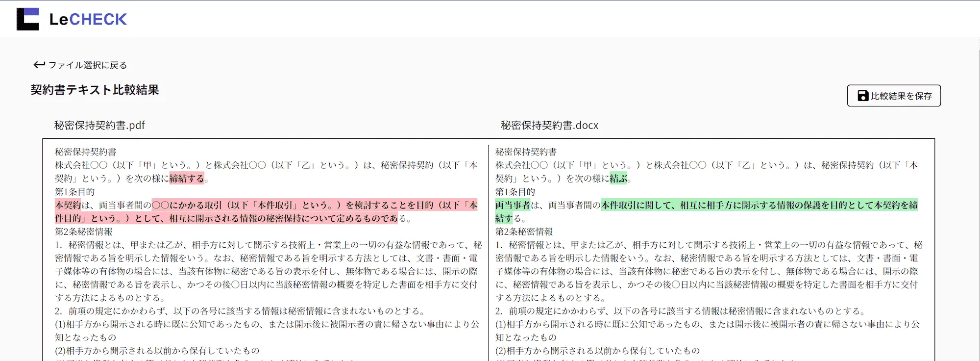The width and height of the screenshot is (980, 361).
Task: Click 第1条目的 heading in right pane
Action: pos(515,192)
